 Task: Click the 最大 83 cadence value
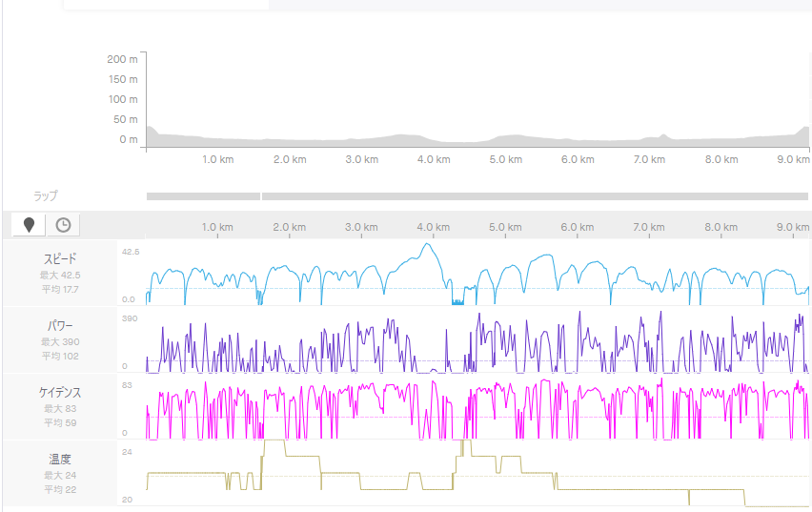coord(60,409)
